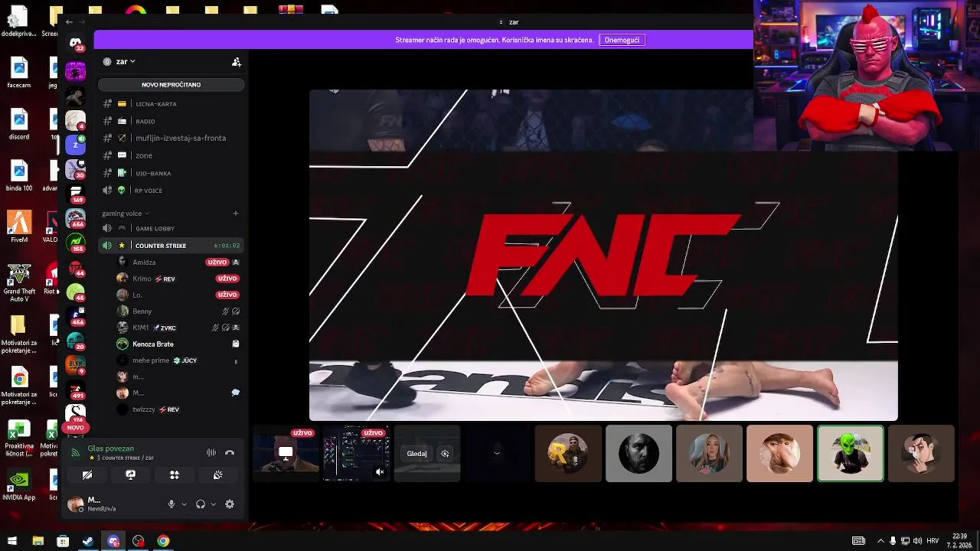Image resolution: width=980 pixels, height=551 pixels.
Task: Click the Onemogući button in streamer banner
Action: click(x=622, y=40)
